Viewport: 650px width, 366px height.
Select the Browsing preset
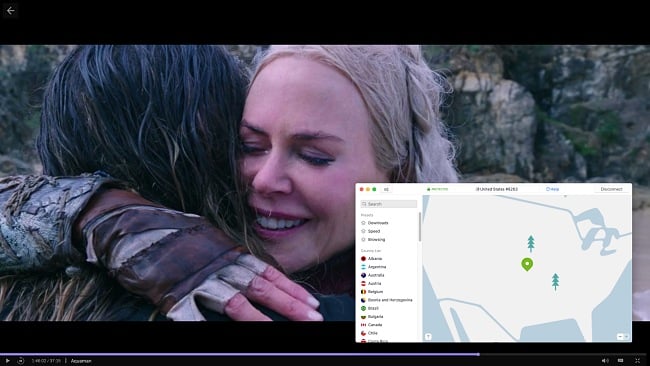click(x=376, y=239)
